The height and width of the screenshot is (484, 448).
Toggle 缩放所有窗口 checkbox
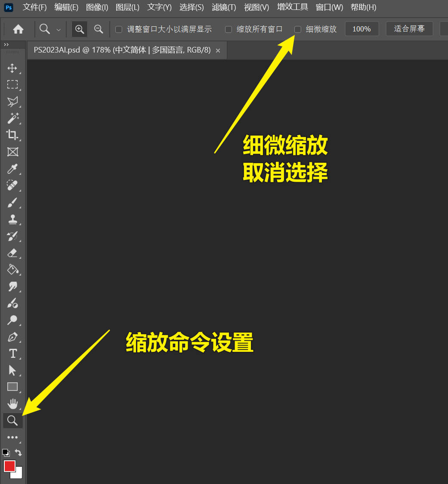pos(229,29)
